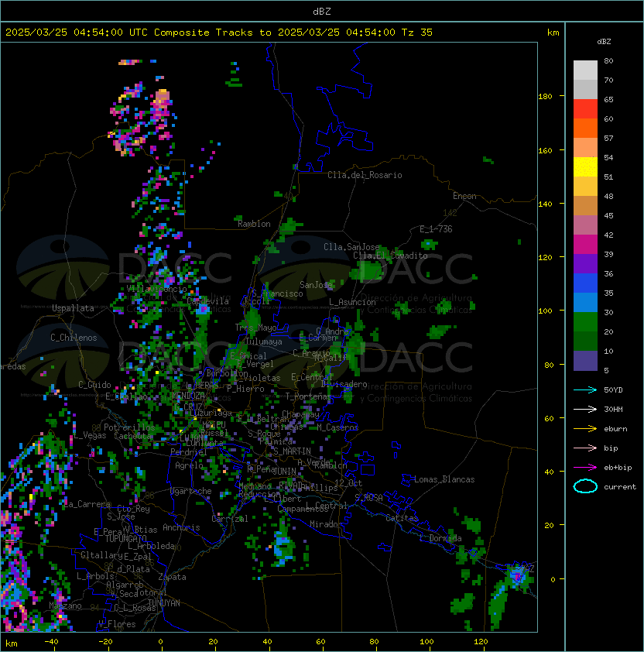
Task: Select the magenta 39-42 dBZ color swatch
Action: (x=585, y=245)
